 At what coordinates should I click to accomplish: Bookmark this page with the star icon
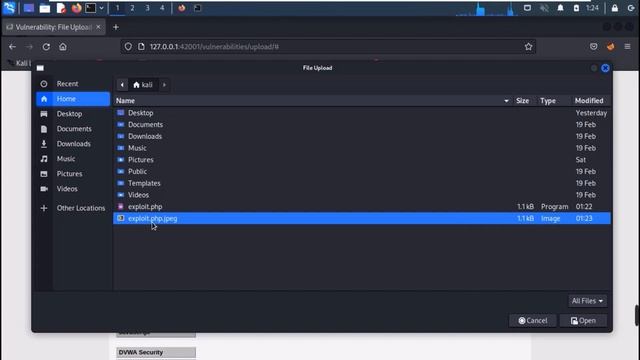pos(529,47)
